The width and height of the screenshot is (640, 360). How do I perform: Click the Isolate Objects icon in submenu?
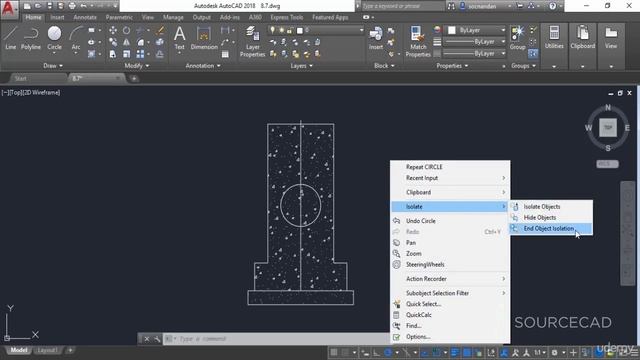[515, 207]
